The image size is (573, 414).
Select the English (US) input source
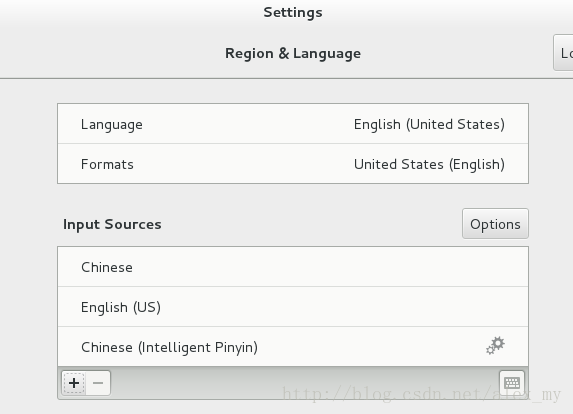pyautogui.click(x=293, y=307)
